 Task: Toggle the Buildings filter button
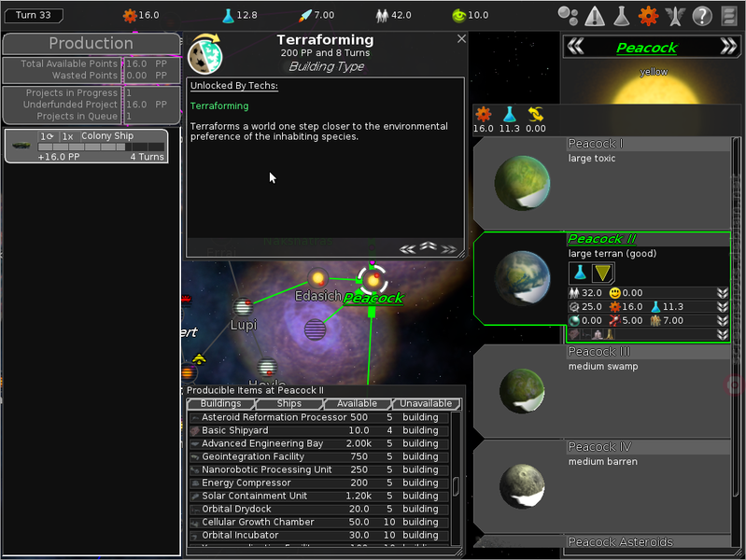220,404
